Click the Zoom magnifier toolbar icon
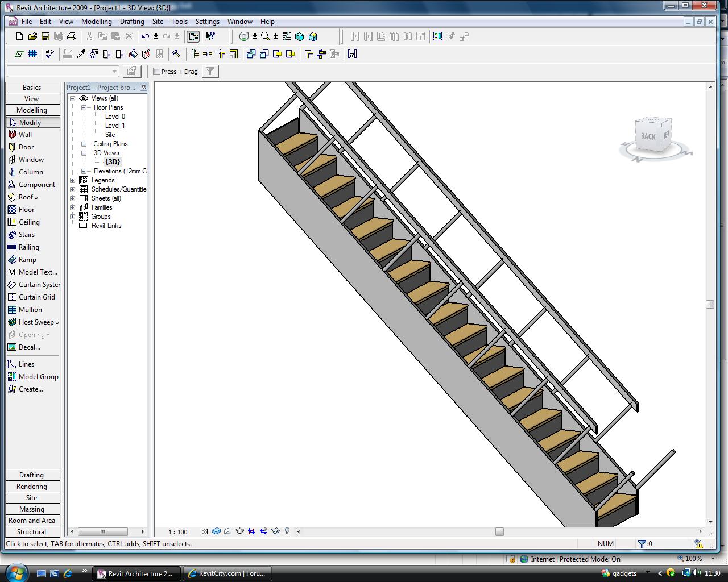This screenshot has height=582, width=728. click(x=264, y=36)
